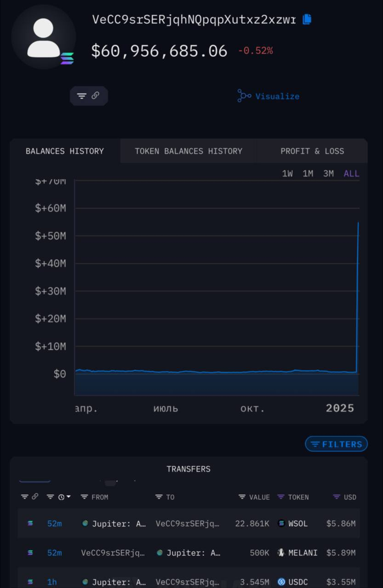Click the 22.861K value cell
Image resolution: width=383 pixels, height=588 pixels.
[x=252, y=523]
